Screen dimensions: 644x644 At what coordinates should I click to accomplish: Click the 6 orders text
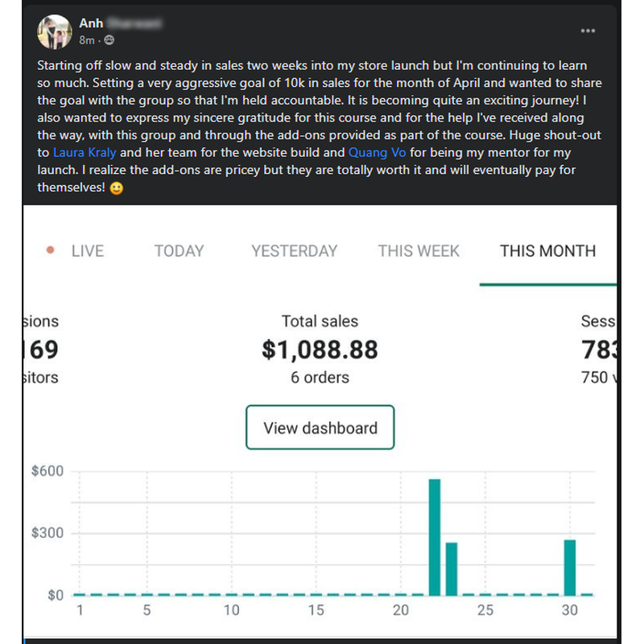320,377
